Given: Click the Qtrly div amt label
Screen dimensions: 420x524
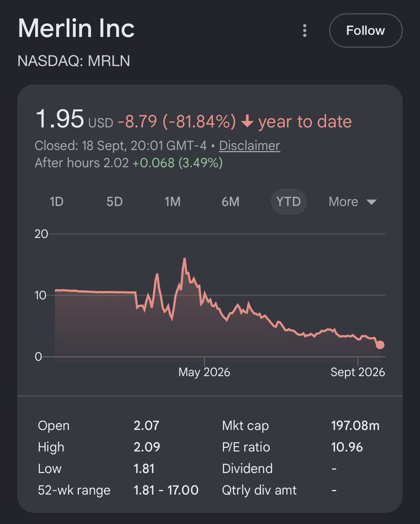Looking at the screenshot, I should [x=259, y=490].
